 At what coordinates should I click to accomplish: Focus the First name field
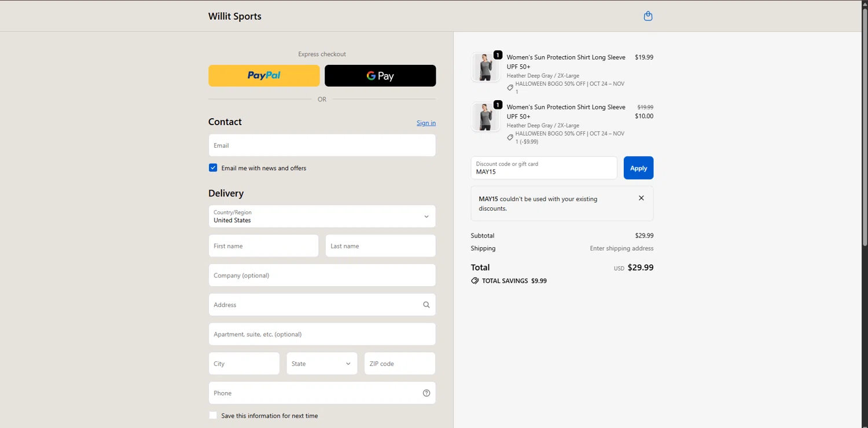pyautogui.click(x=263, y=246)
